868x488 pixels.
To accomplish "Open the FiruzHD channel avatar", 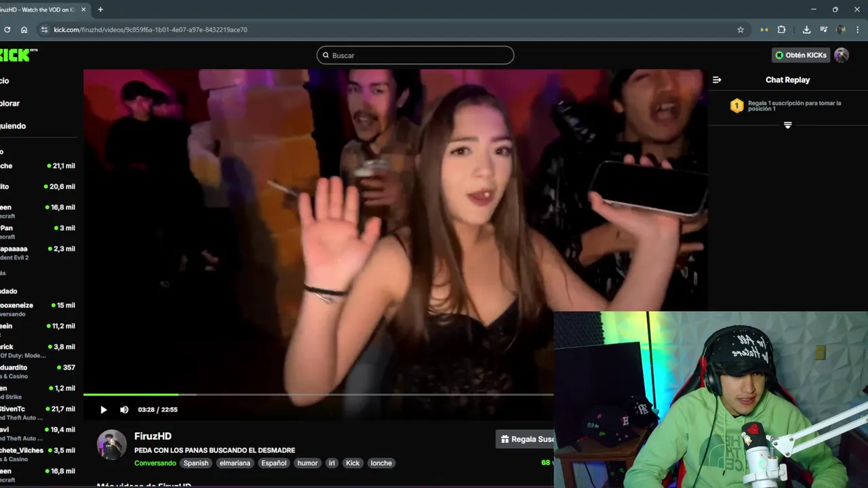I will click(x=111, y=445).
